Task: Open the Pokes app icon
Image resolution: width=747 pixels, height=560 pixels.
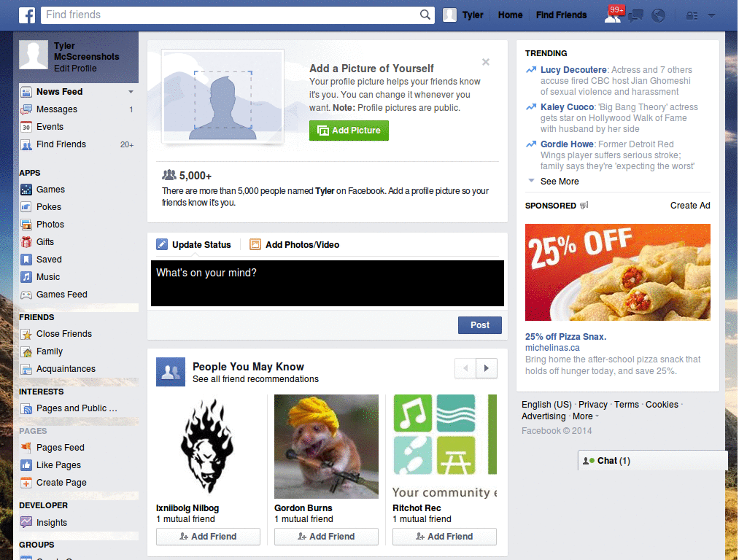Action: tap(26, 207)
